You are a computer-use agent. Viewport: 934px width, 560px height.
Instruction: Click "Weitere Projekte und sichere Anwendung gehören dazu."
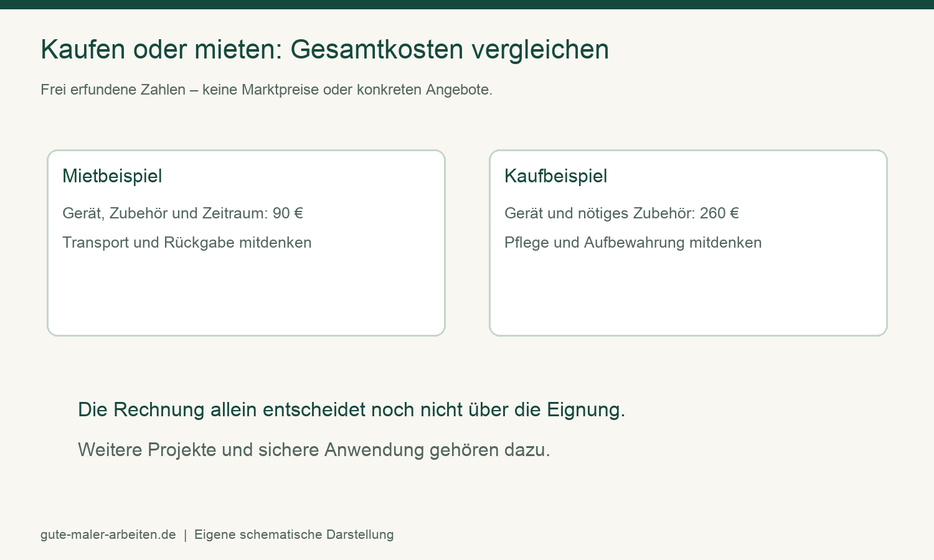pos(314,450)
